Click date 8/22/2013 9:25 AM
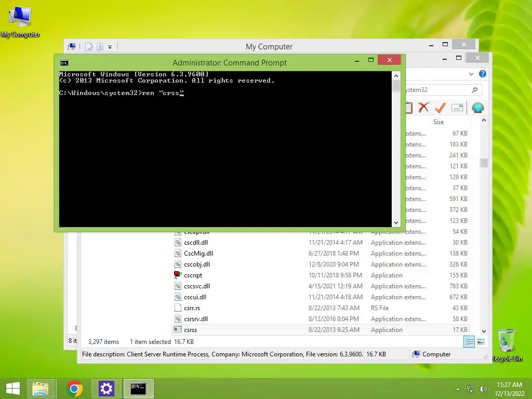 click(334, 330)
